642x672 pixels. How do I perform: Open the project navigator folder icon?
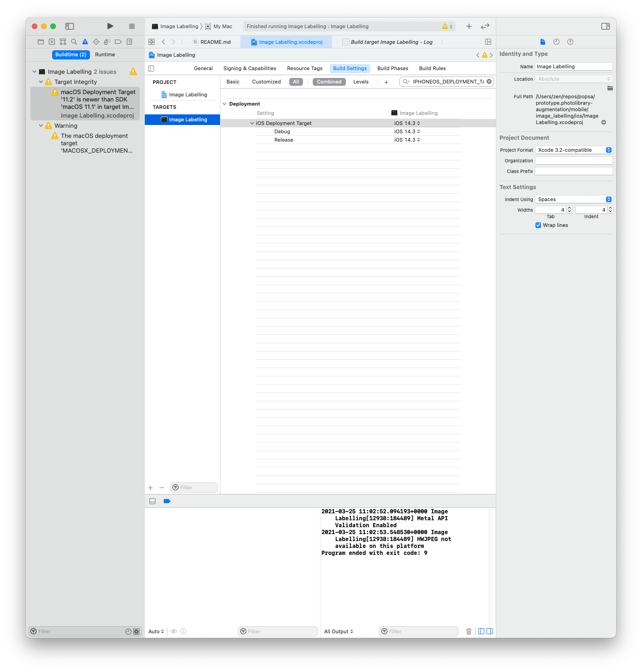click(41, 42)
